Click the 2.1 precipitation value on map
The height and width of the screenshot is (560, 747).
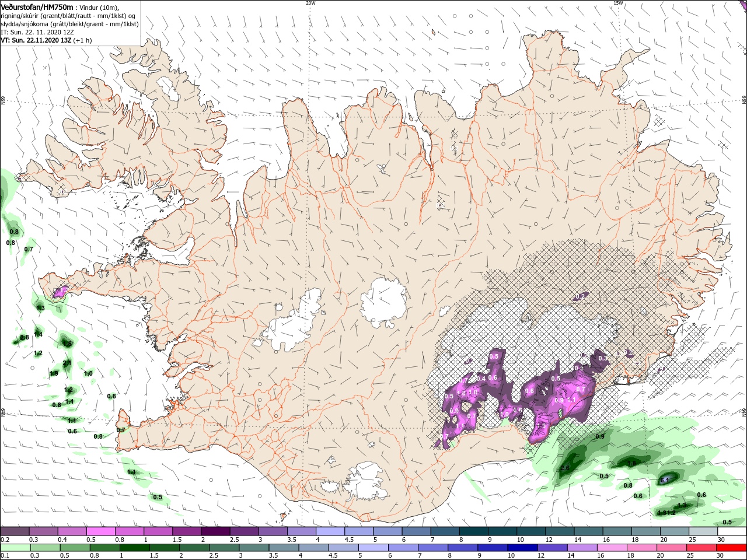tap(67, 363)
